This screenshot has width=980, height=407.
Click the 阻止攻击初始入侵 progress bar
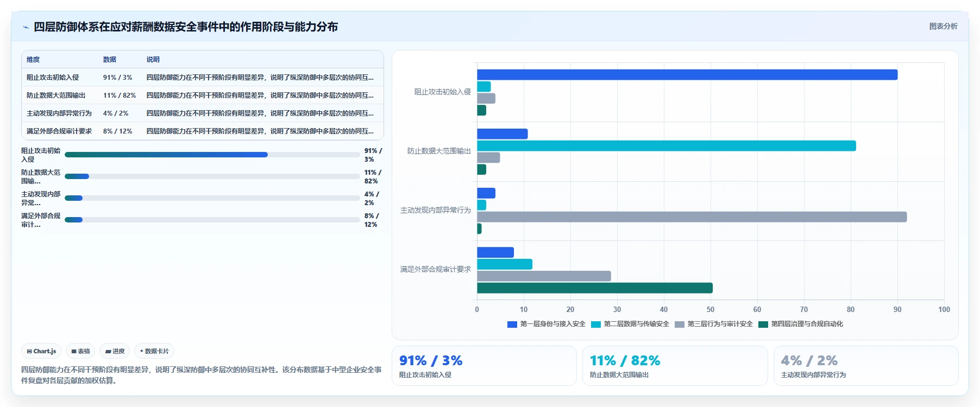(212, 155)
